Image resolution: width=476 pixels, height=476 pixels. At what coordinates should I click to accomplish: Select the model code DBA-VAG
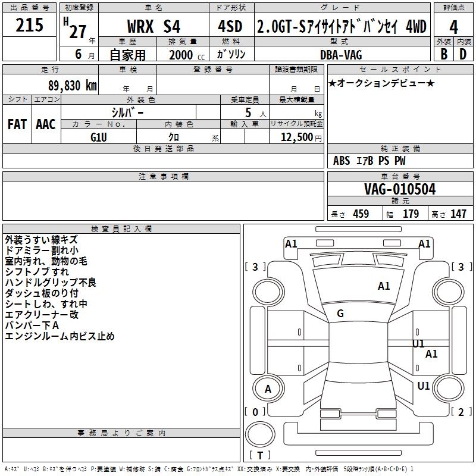click(x=341, y=55)
